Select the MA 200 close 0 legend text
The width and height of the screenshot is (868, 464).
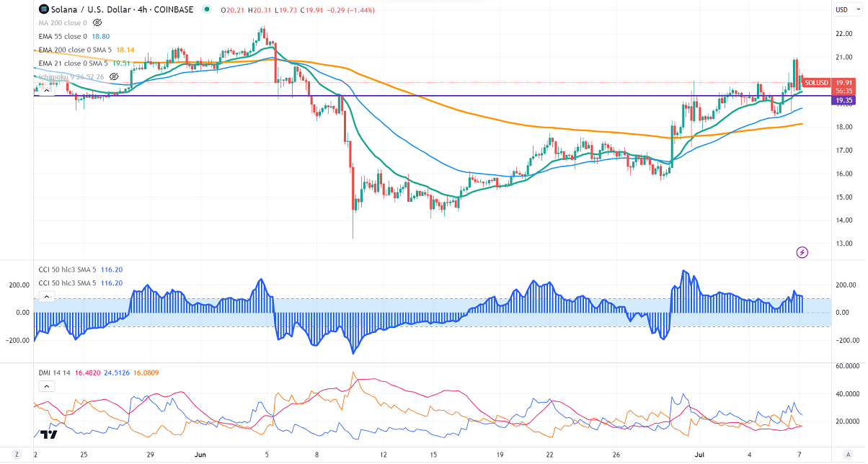pos(63,23)
